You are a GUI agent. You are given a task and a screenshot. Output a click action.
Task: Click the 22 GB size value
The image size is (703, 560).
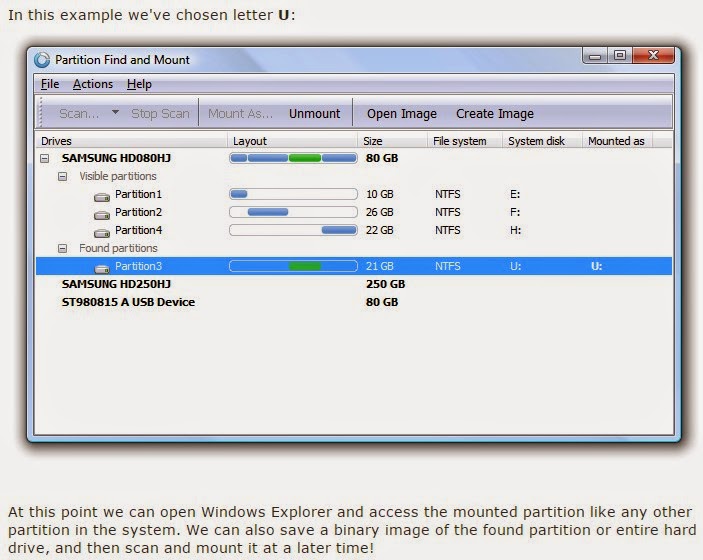click(380, 230)
